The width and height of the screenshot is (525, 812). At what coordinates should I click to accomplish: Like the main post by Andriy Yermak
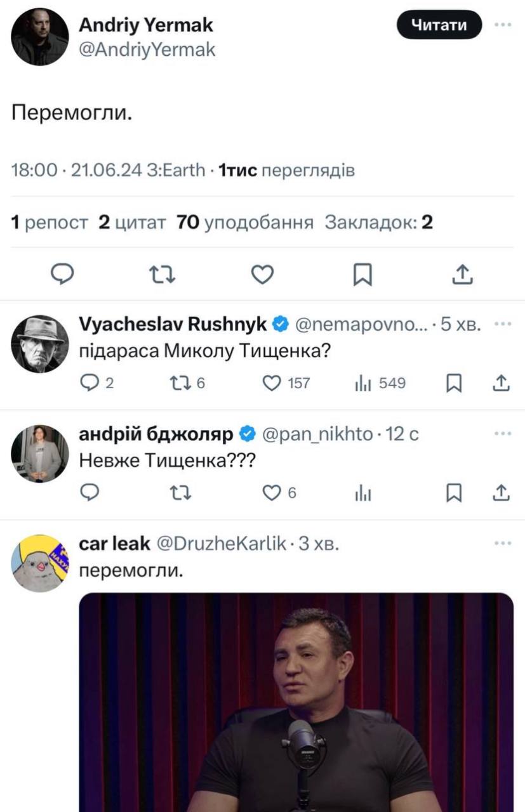(x=262, y=273)
